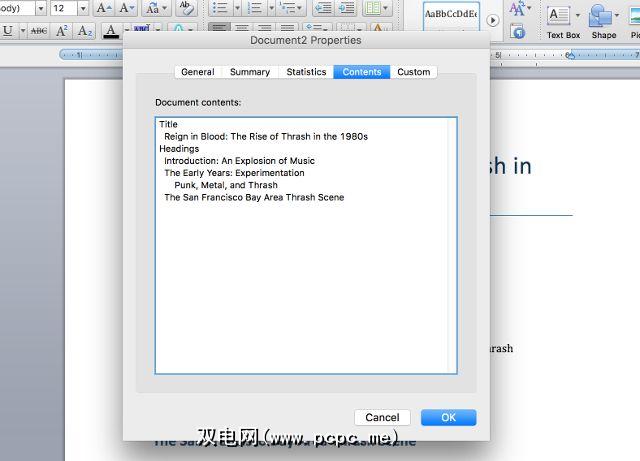
Task: Click the clear formatting icon
Action: (x=186, y=8)
